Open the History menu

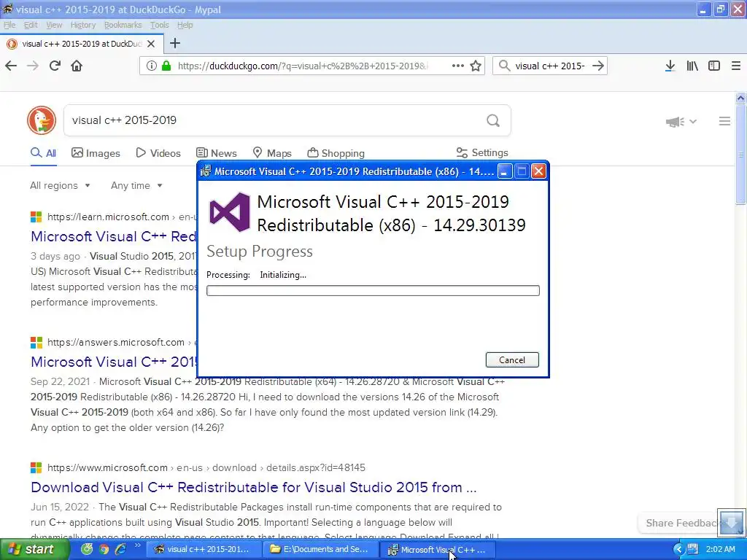[x=83, y=25]
